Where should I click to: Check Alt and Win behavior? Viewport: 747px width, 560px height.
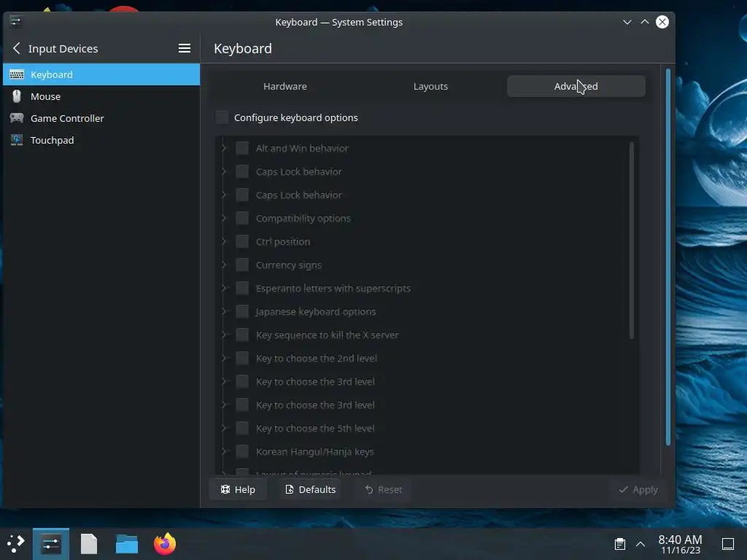pyautogui.click(x=242, y=148)
